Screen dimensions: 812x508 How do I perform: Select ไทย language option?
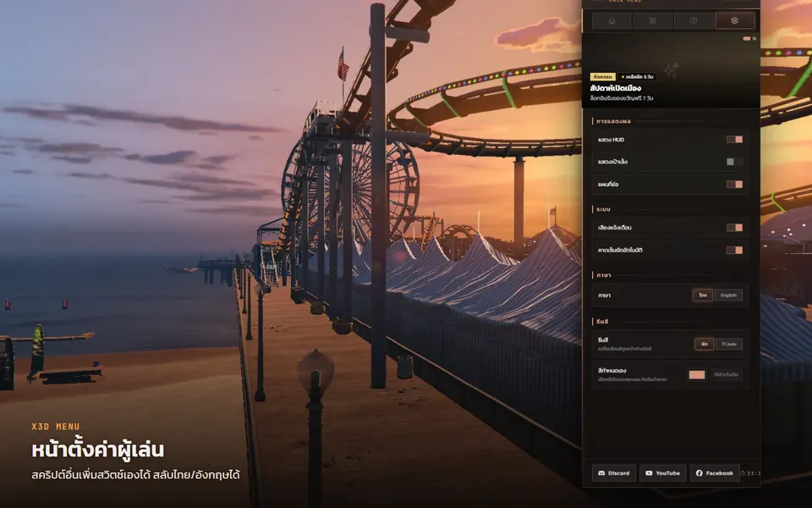point(703,295)
